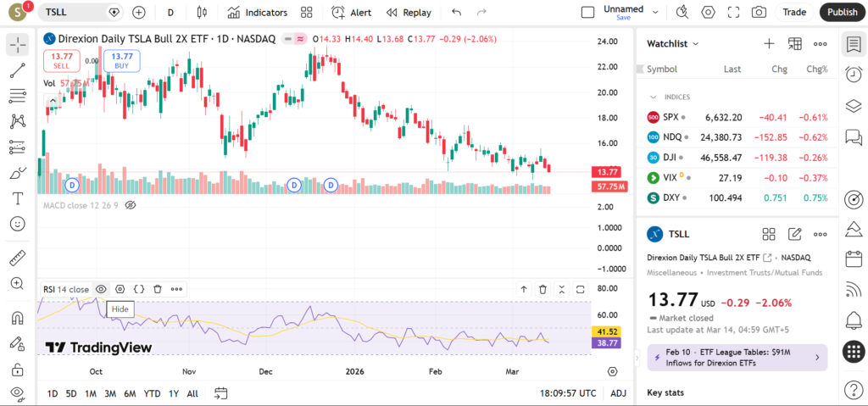
Task: Open the Unnamed layout dropdown arrow
Action: coord(655,12)
